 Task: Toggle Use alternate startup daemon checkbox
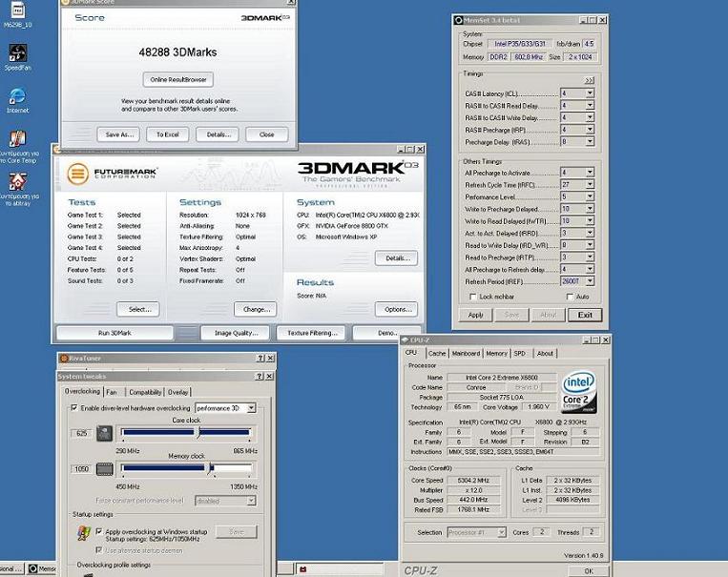(99, 550)
